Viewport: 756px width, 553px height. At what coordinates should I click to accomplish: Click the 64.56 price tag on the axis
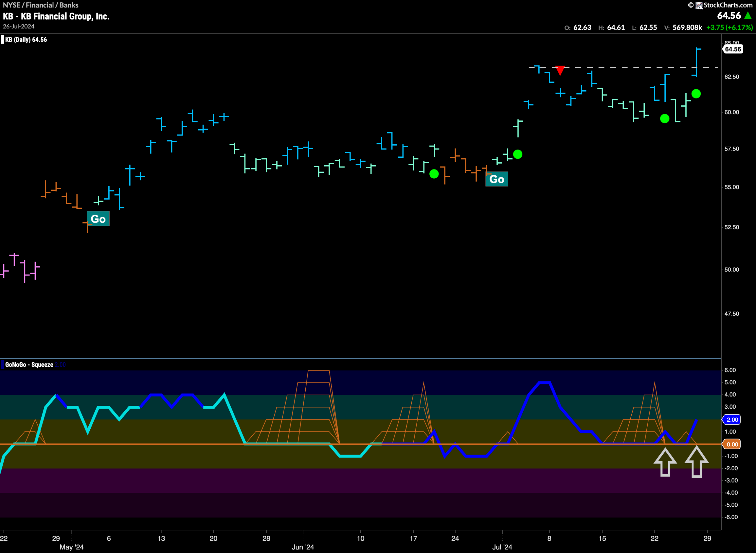[x=733, y=49]
